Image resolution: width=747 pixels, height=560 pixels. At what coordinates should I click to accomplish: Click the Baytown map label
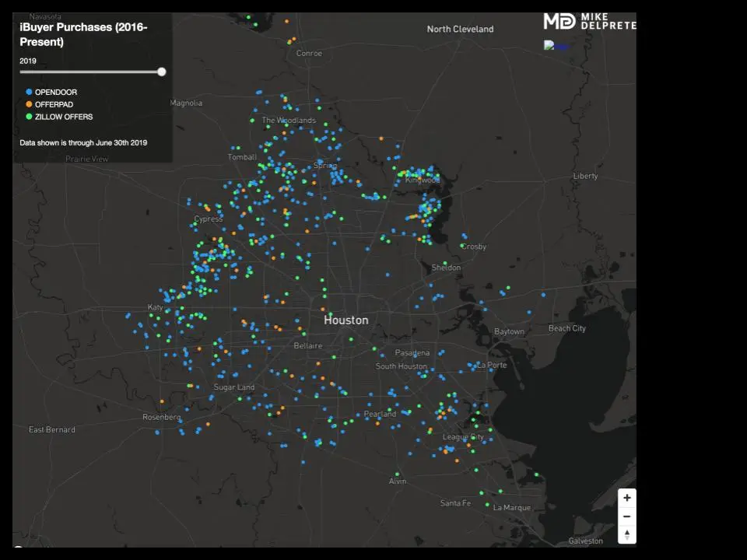click(x=509, y=331)
